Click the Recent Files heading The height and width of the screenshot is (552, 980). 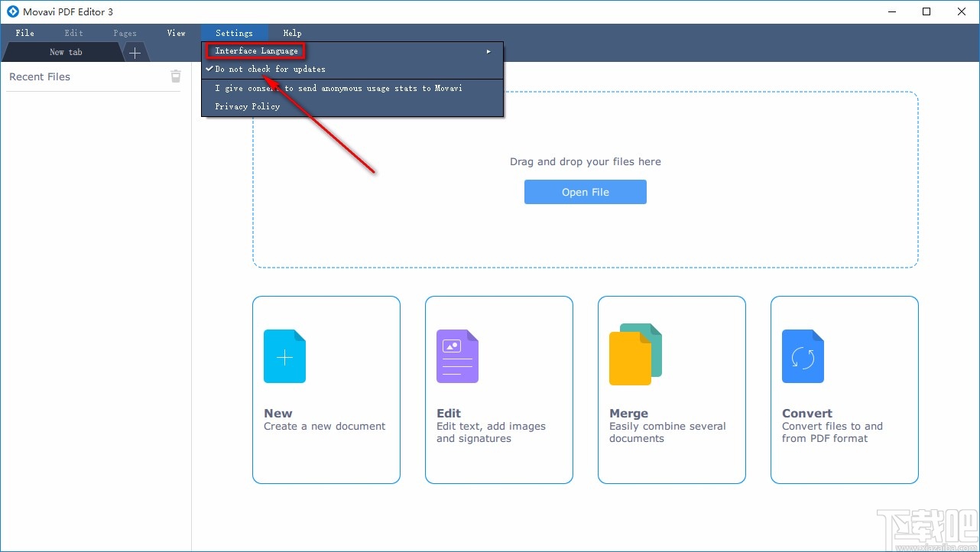tap(40, 76)
